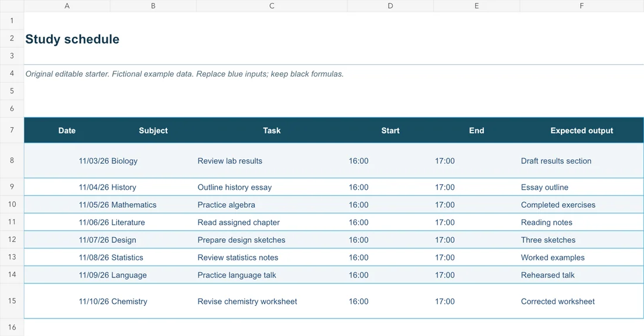Viewport: 644px width, 336px height.
Task: Select the 'Read assigned chapter' task cell
Action: point(272,222)
